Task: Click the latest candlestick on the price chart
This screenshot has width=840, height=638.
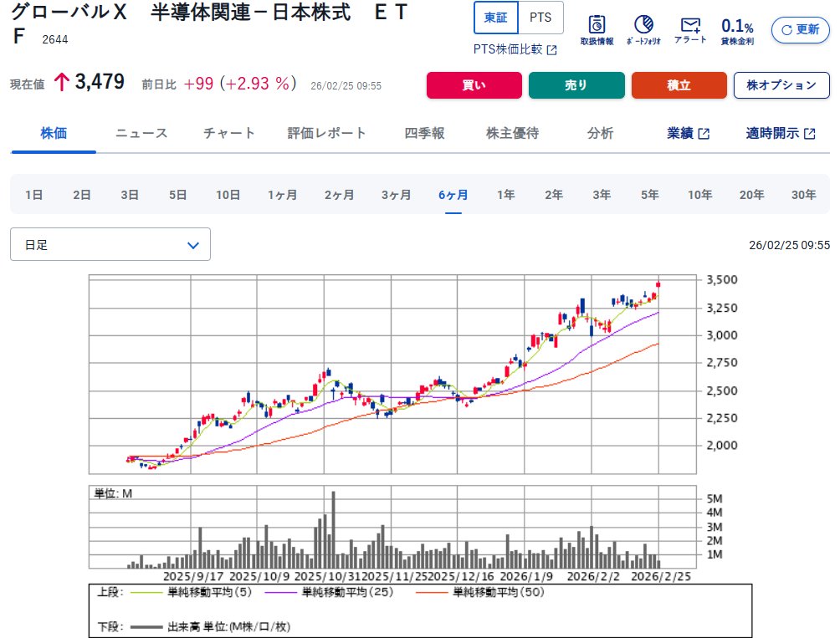Action: (658, 285)
